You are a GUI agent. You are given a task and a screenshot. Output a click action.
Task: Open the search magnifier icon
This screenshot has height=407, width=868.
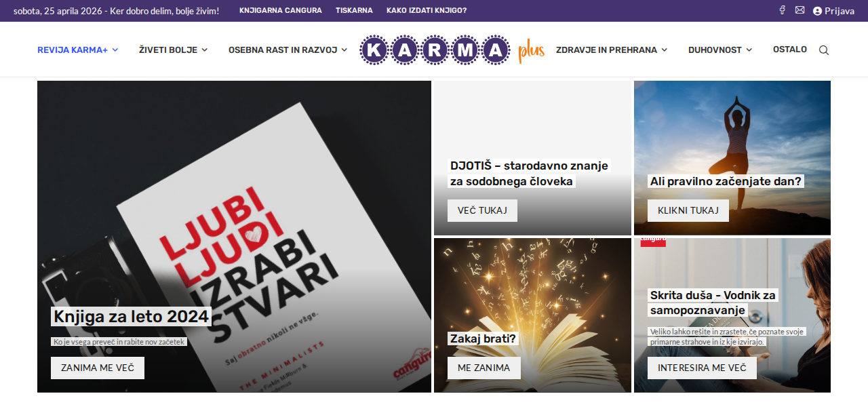click(x=824, y=50)
